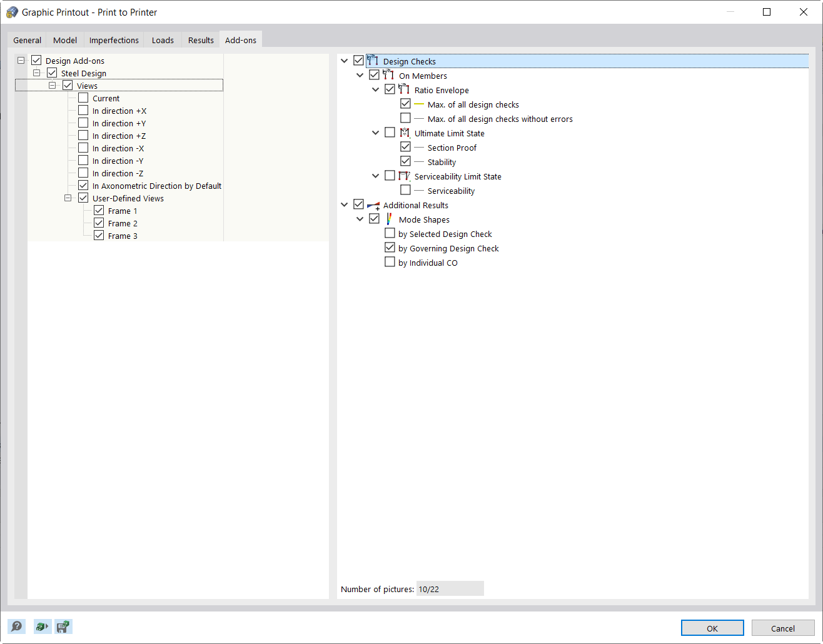
Task: Open the Loads tab
Action: tap(163, 40)
